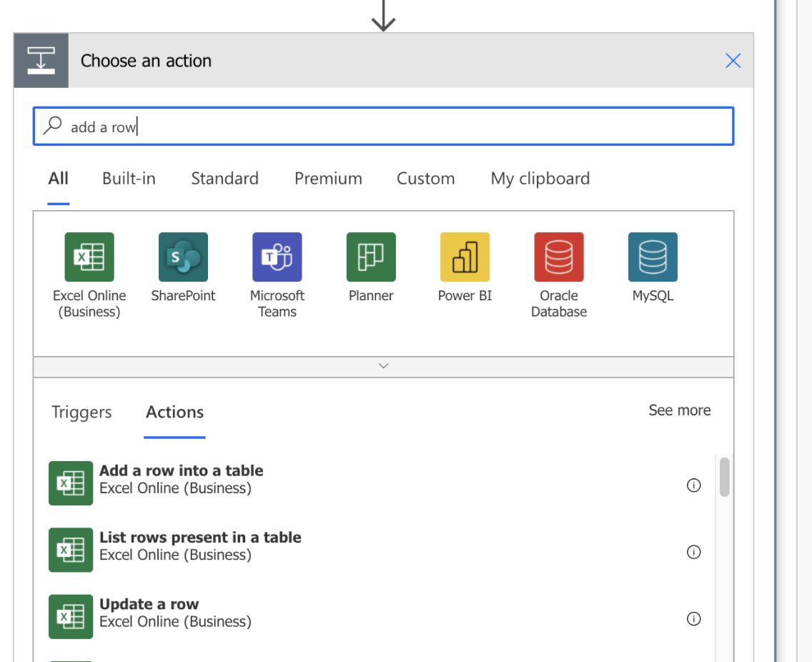Pick the Planner connector icon
Viewport: 812px width, 662px height.
pyautogui.click(x=371, y=257)
